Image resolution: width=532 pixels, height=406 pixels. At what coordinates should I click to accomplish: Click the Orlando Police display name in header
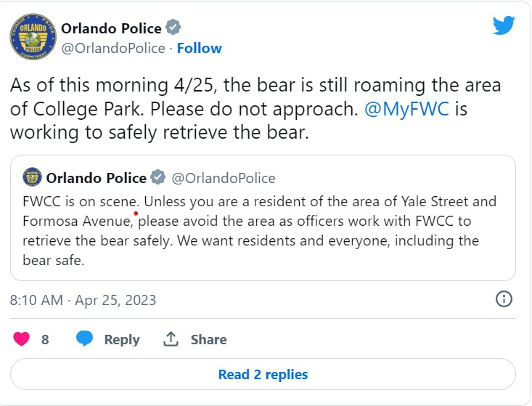click(x=111, y=28)
